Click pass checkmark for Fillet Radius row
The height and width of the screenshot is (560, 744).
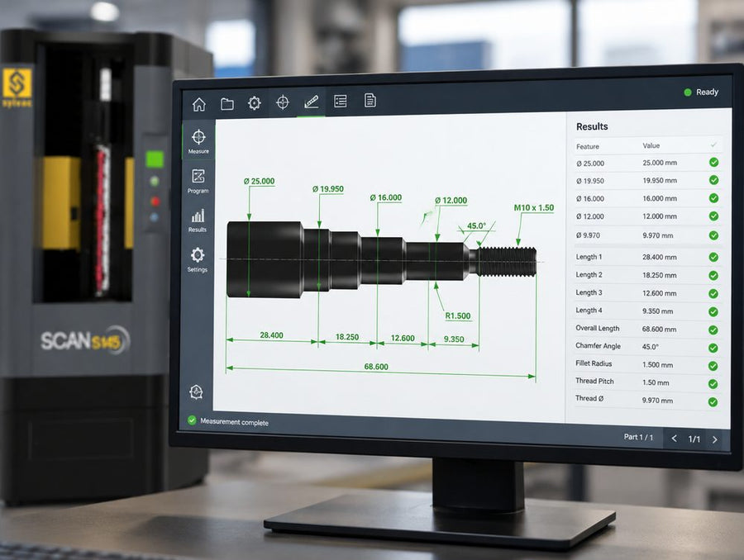tap(713, 366)
